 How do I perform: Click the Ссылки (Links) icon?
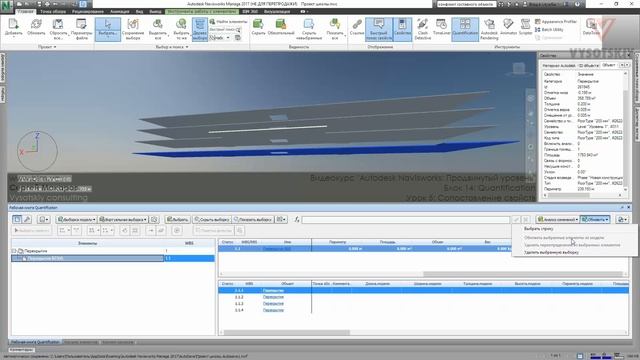click(357, 27)
